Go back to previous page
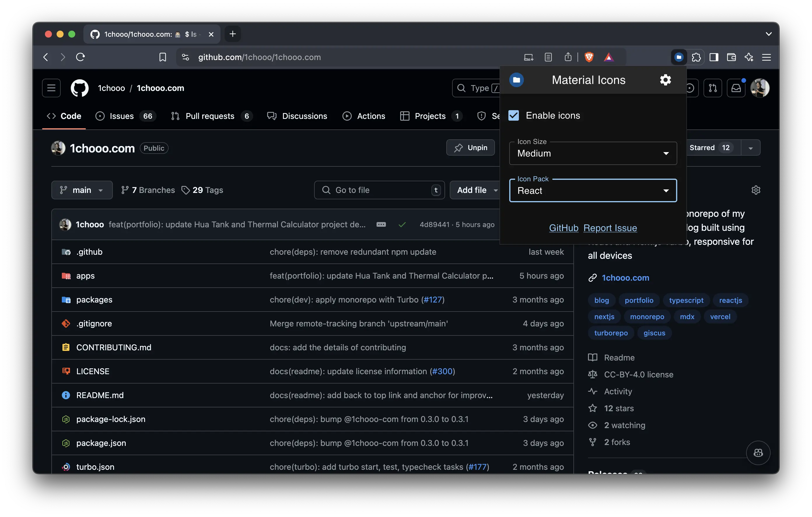Screen dimensions: 812x517 [x=46, y=57]
